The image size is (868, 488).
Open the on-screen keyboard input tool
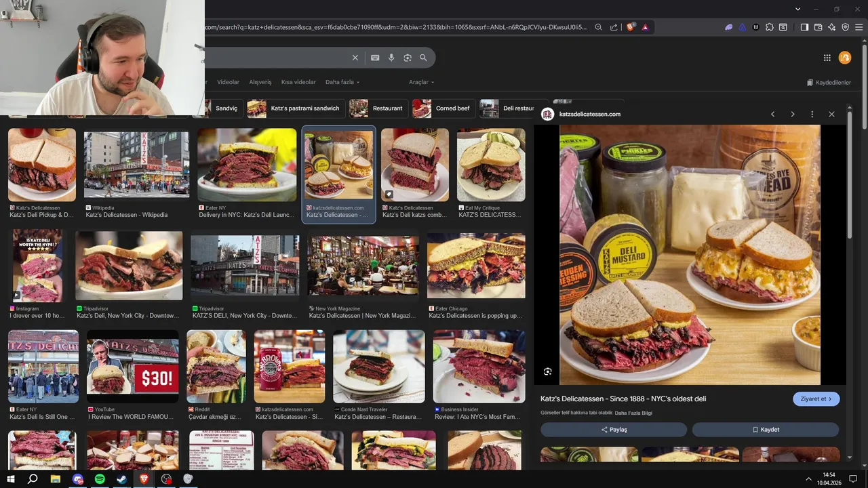pos(375,58)
